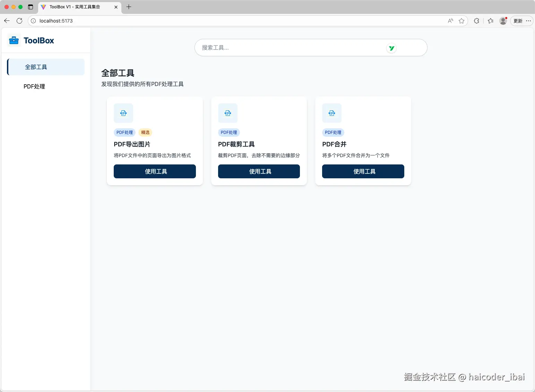Click 使用工具 button for PDF合并
This screenshot has width=535, height=392.
[x=363, y=171]
